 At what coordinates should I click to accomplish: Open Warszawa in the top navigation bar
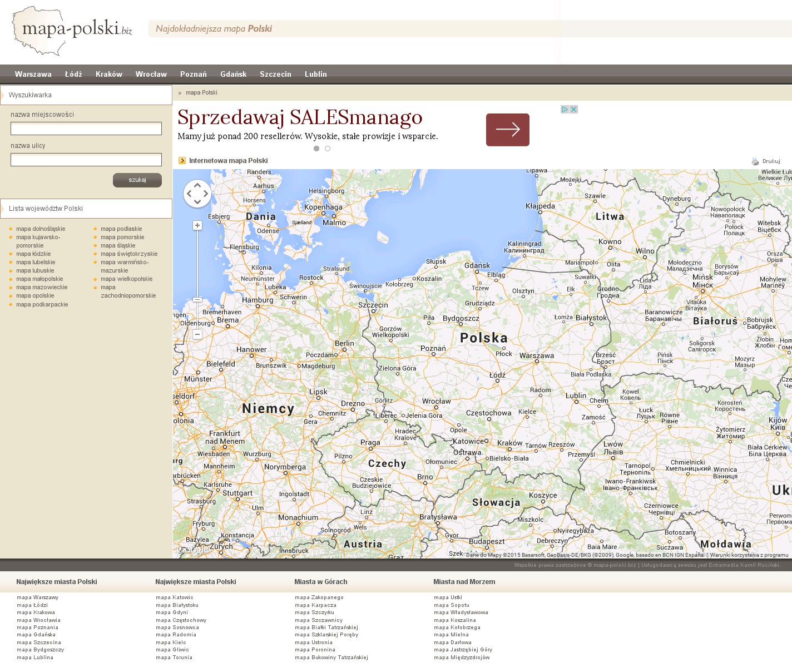click(33, 74)
